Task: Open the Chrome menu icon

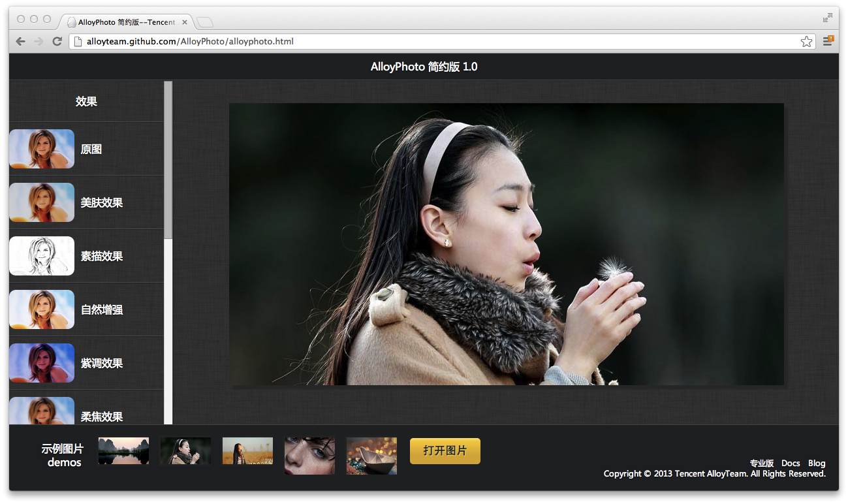Action: [x=827, y=41]
